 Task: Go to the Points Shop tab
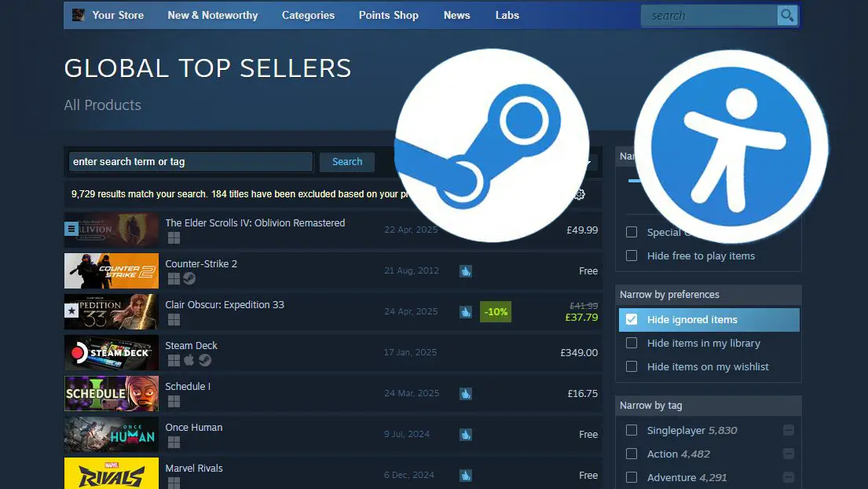[388, 15]
